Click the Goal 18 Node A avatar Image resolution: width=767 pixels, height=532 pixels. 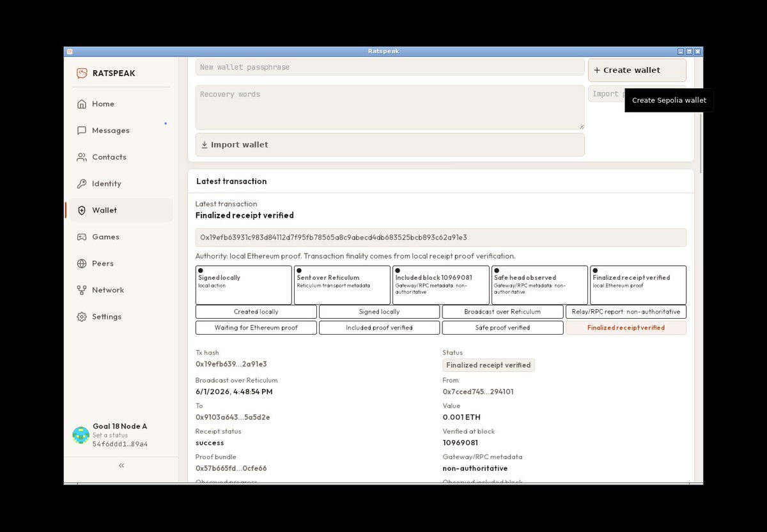(x=81, y=436)
